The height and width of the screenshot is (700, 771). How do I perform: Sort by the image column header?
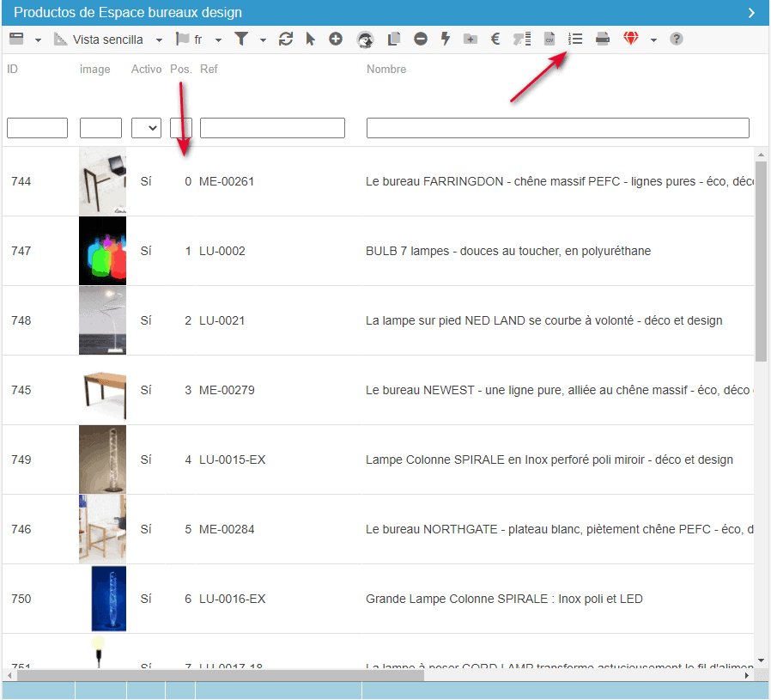click(x=95, y=70)
